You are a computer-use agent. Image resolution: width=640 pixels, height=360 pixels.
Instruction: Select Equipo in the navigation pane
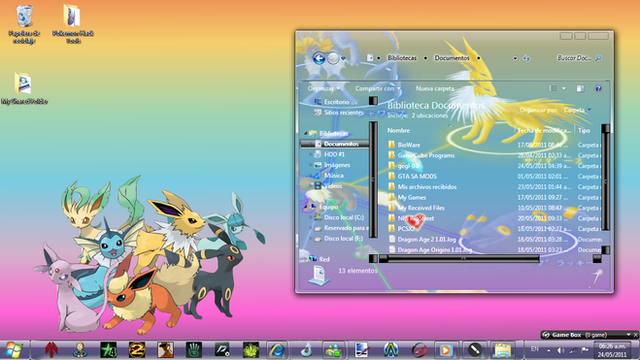328,207
